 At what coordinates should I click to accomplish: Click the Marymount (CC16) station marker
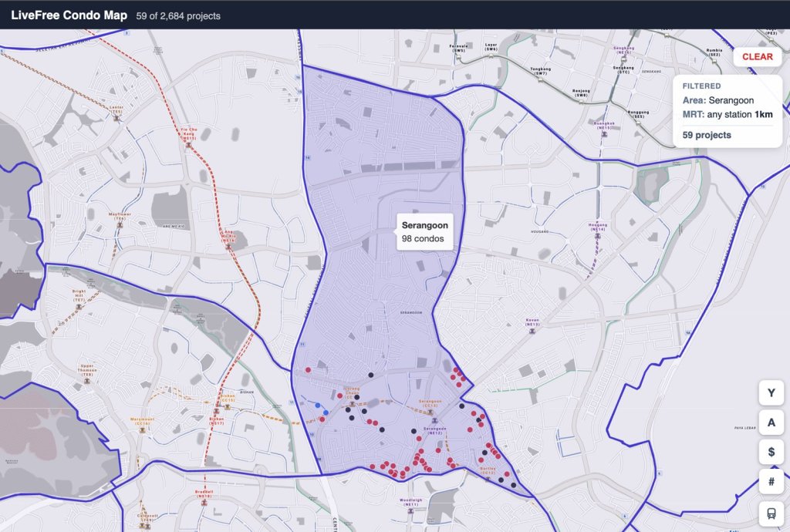coord(142,429)
